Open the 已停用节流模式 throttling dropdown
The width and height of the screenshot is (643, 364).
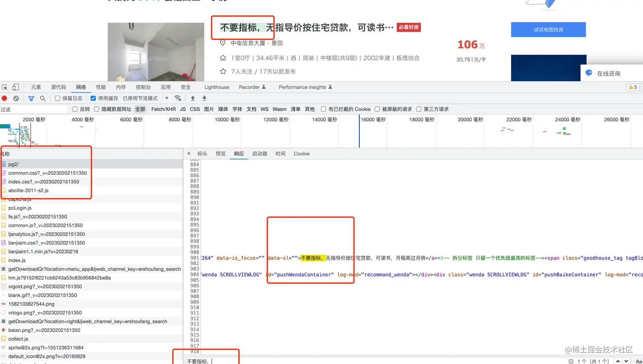[146, 98]
